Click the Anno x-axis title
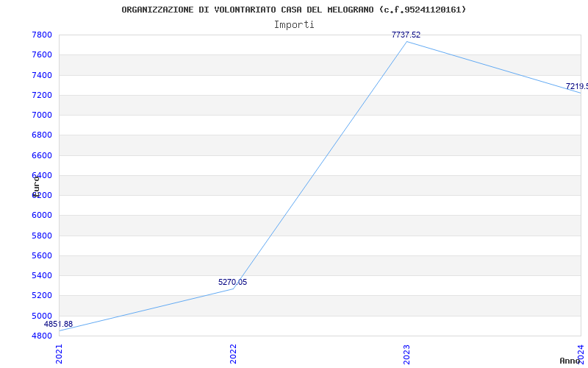Screen dimensions: 588x368 (x=570, y=361)
